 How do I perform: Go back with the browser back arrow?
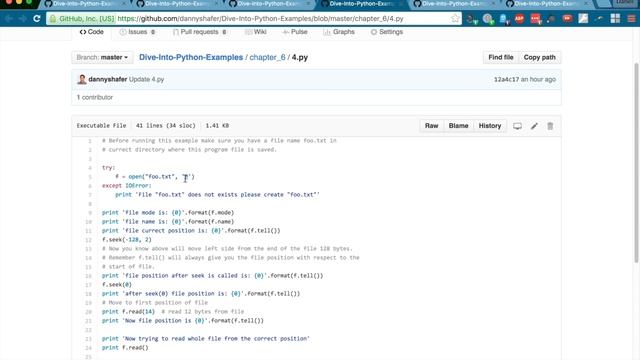[x=9, y=19]
